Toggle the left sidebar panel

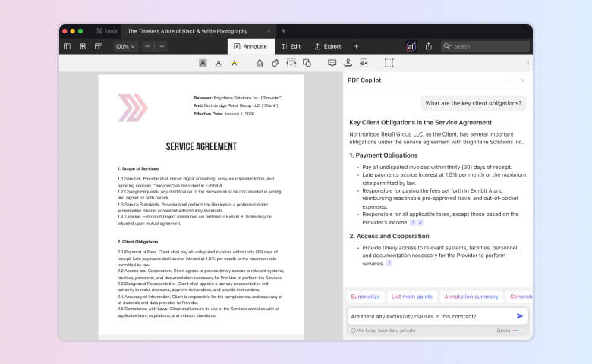coord(67,46)
